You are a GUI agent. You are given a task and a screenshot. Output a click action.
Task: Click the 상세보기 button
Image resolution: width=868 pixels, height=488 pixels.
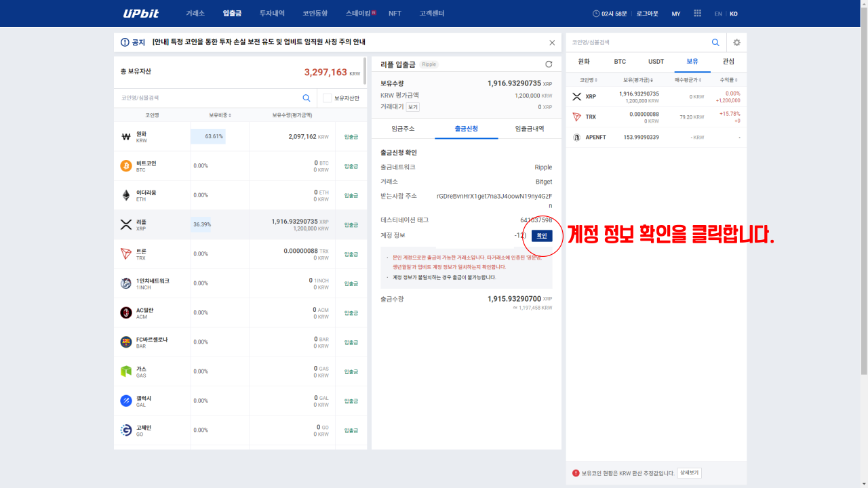tap(689, 473)
